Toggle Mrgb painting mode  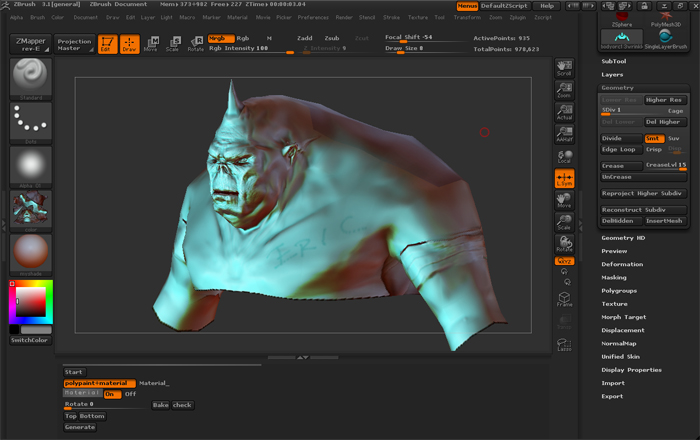tap(218, 38)
